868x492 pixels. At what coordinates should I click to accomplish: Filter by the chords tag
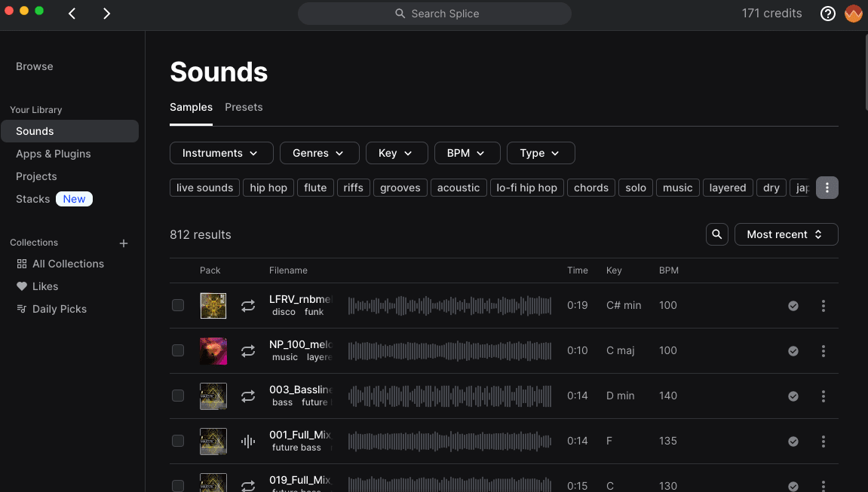pyautogui.click(x=591, y=188)
